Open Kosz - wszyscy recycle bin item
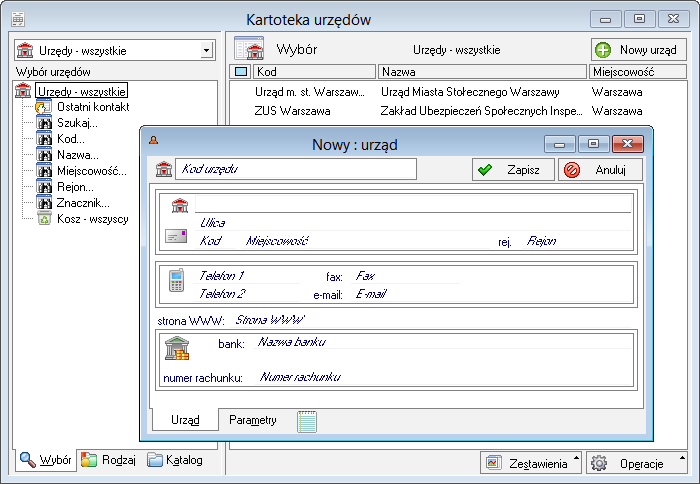The image size is (700, 484). point(92,219)
